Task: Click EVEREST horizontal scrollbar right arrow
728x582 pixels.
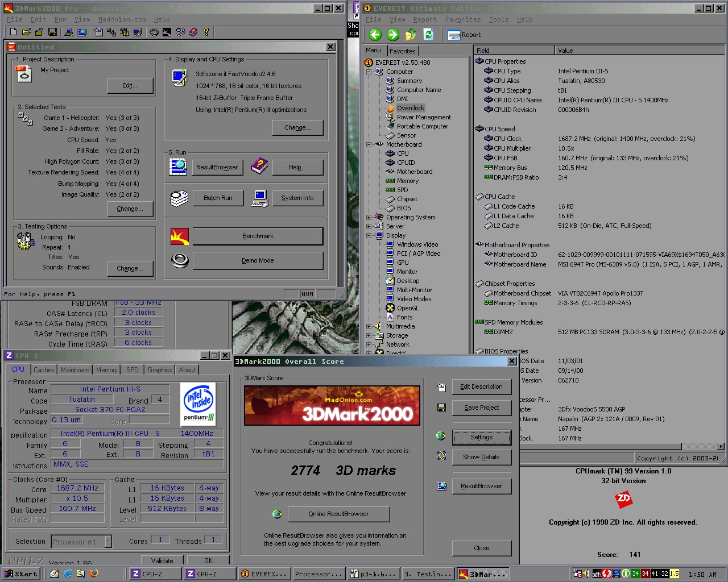Action: [x=721, y=447]
